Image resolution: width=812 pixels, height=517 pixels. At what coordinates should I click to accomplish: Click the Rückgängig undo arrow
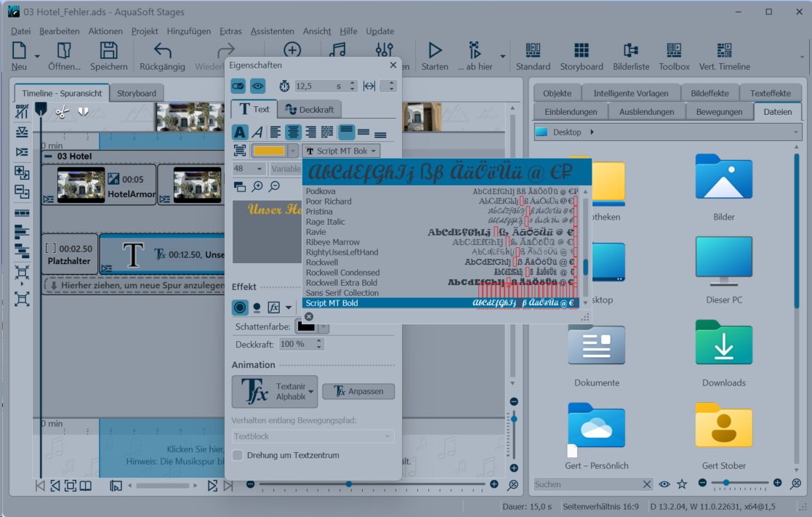pyautogui.click(x=163, y=51)
